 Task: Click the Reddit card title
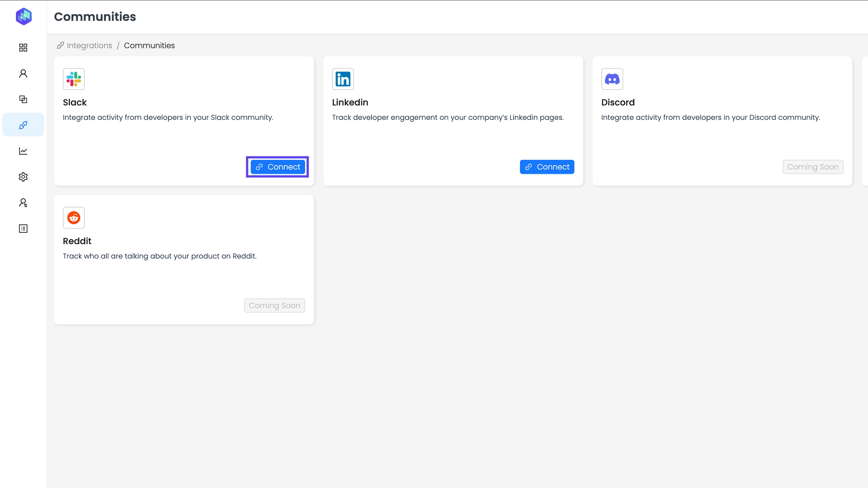tap(77, 241)
